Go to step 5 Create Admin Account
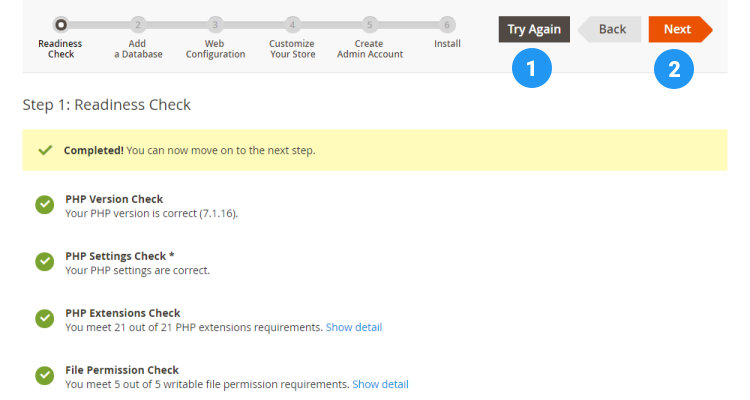Image resolution: width=750 pixels, height=400 pixels. (x=369, y=24)
